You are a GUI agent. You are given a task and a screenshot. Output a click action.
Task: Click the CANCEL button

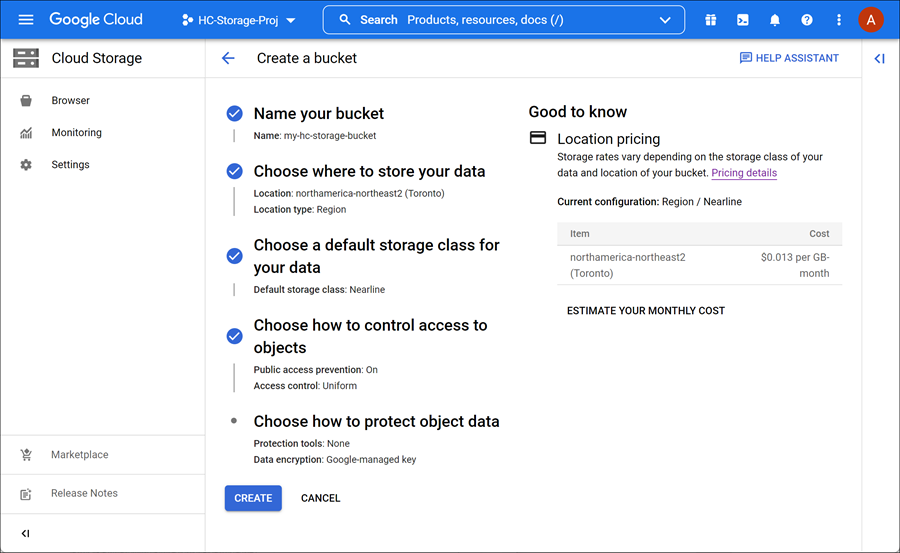[320, 498]
